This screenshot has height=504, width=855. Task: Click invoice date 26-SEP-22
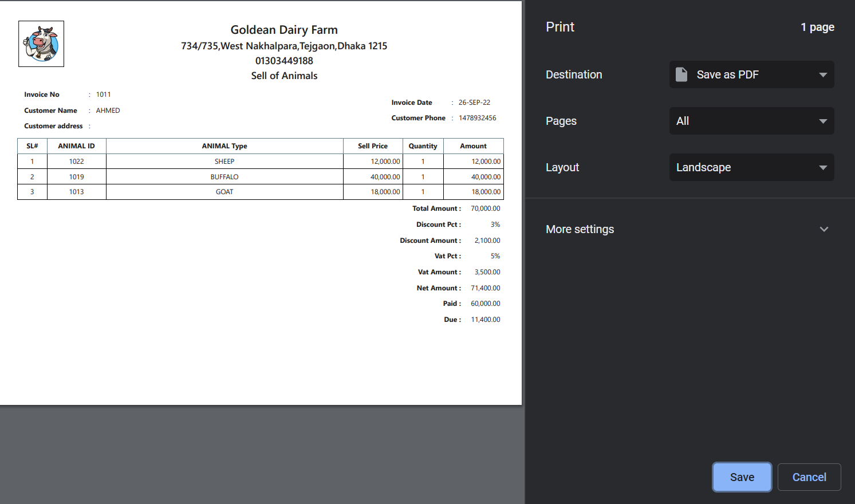point(474,103)
